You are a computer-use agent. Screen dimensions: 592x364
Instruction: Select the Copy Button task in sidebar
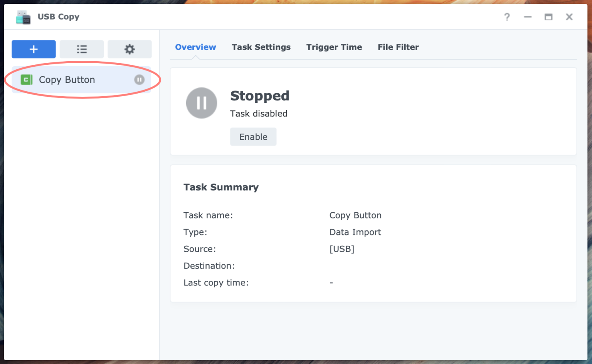pos(67,80)
